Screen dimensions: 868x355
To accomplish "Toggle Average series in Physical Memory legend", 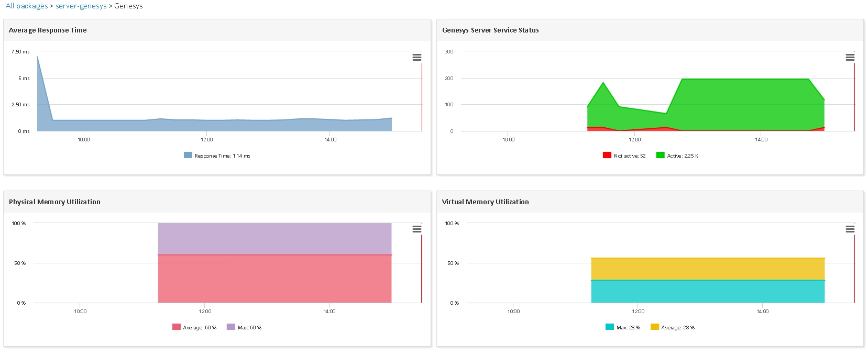I will (194, 327).
